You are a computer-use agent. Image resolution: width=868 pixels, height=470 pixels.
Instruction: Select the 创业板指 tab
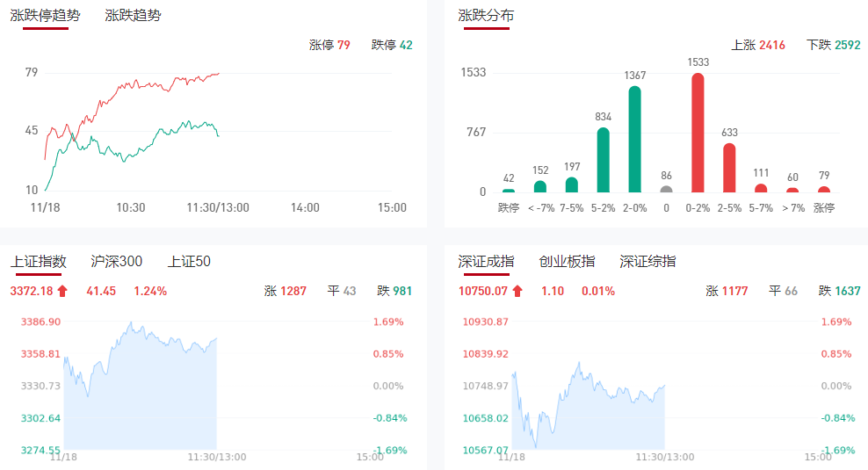pyautogui.click(x=567, y=261)
